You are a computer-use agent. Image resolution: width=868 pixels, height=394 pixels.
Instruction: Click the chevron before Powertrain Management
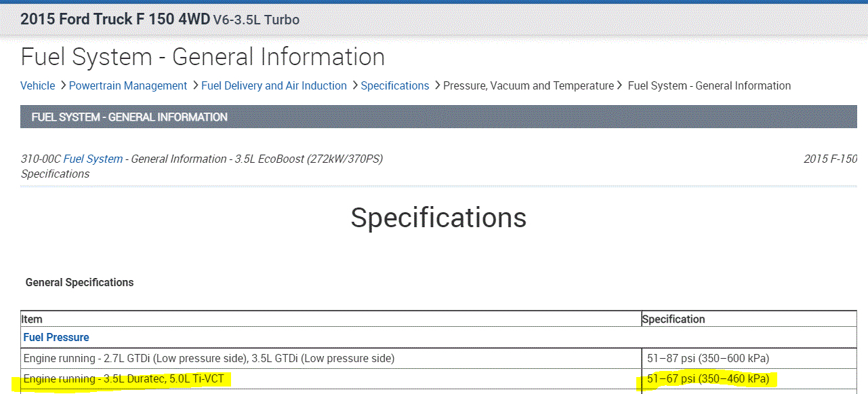pyautogui.click(x=62, y=85)
